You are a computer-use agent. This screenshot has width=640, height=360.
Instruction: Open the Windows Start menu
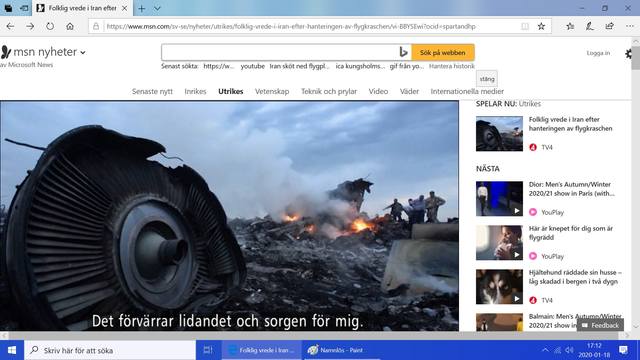[12, 350]
